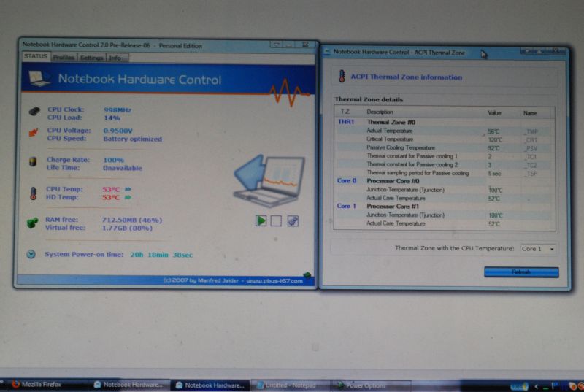This screenshot has width=584, height=392.
Task: Select the Core 1 Processor Core #1 row
Action: pos(445,207)
